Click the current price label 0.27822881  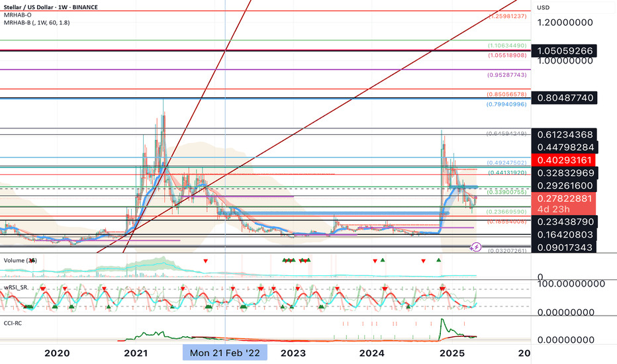click(564, 199)
